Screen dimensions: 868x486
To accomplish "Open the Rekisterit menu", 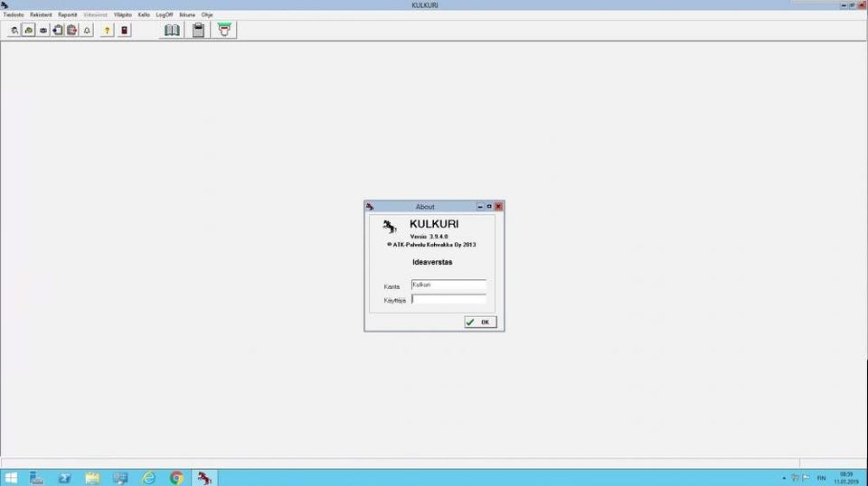I will [x=41, y=15].
